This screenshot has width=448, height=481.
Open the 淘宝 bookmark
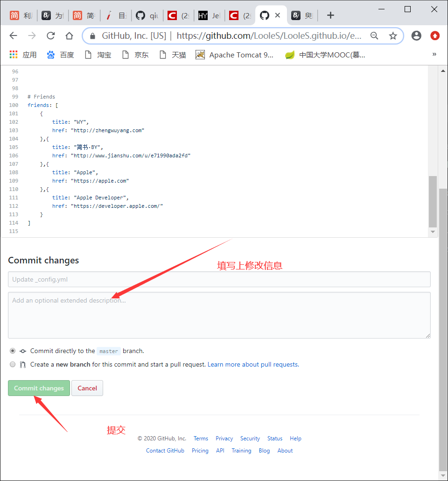pos(98,55)
